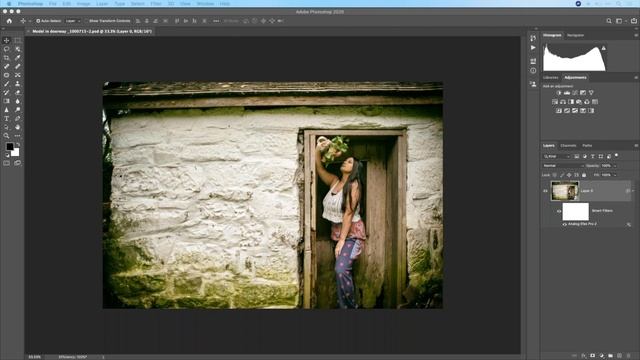The height and width of the screenshot is (360, 640).
Task: Open the workspace switcher dropdown
Action: click(x=620, y=21)
